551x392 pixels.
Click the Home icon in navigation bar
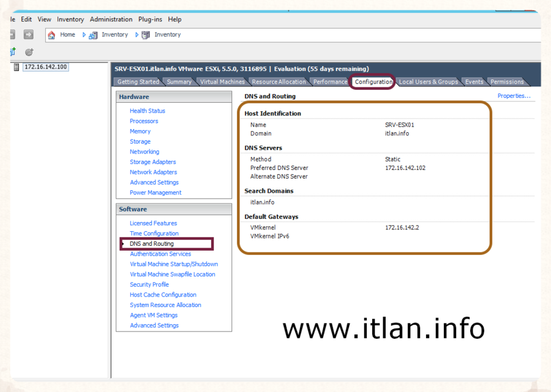[x=51, y=35]
